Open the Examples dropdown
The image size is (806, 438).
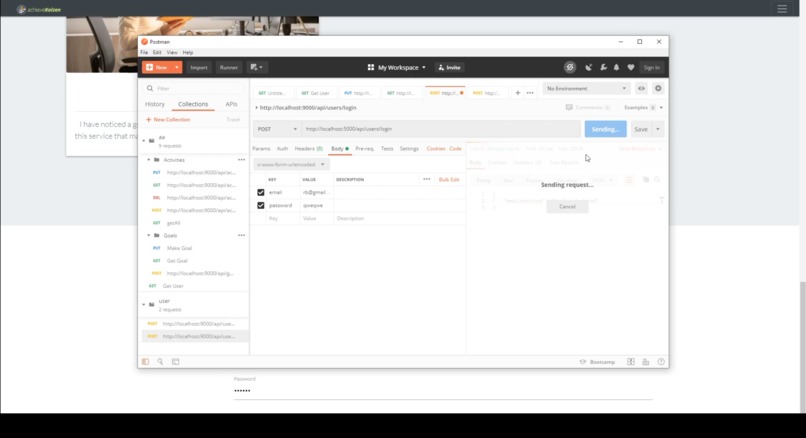pyautogui.click(x=643, y=107)
